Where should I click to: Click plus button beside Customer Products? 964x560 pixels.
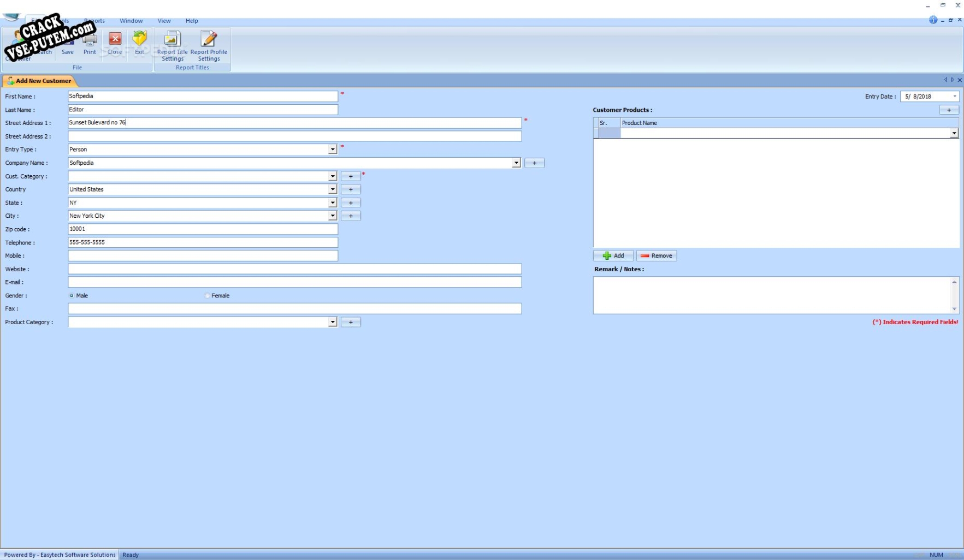[949, 110]
